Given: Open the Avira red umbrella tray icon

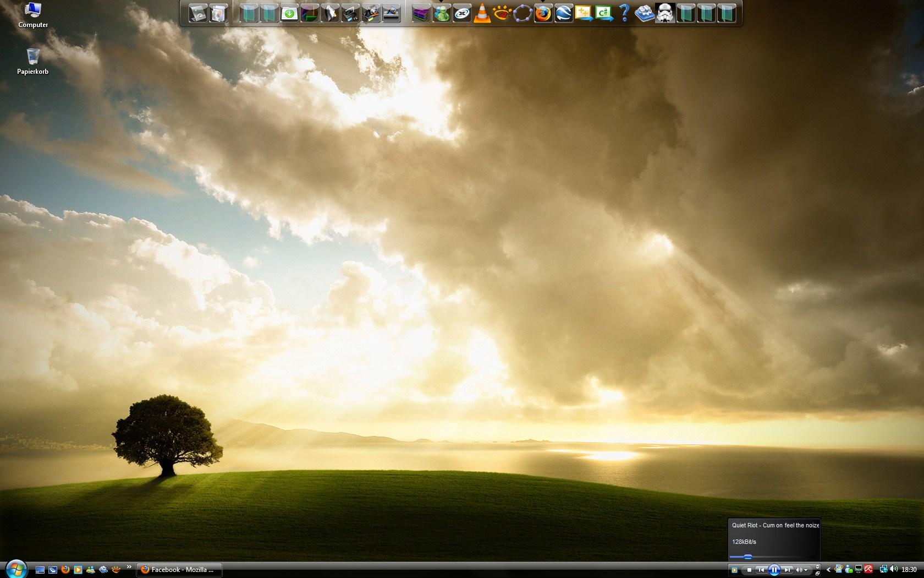Looking at the screenshot, I should tap(868, 570).
